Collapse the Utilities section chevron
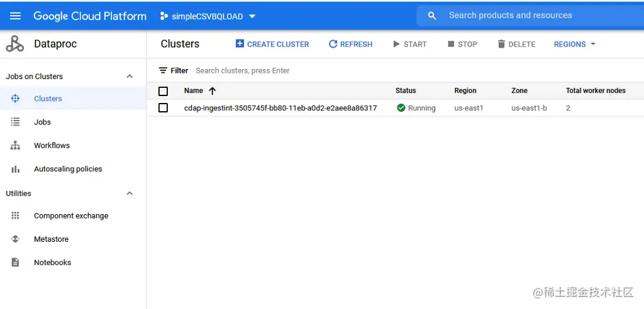 [x=130, y=193]
